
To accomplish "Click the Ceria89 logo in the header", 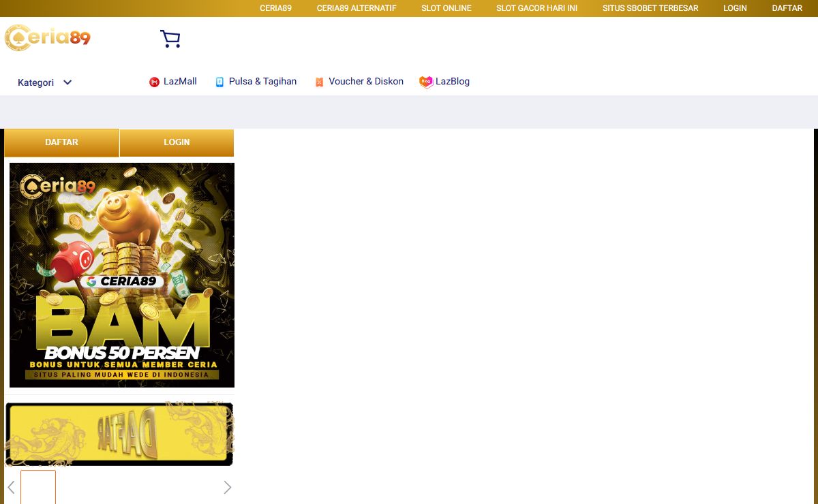I will tap(48, 38).
